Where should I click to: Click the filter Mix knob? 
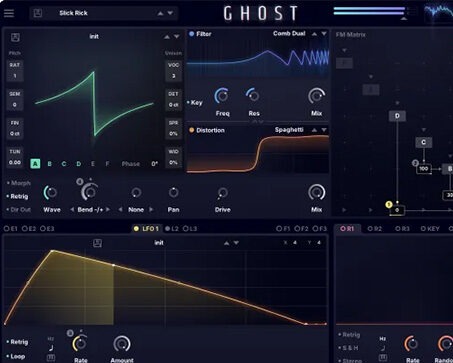tap(316, 96)
